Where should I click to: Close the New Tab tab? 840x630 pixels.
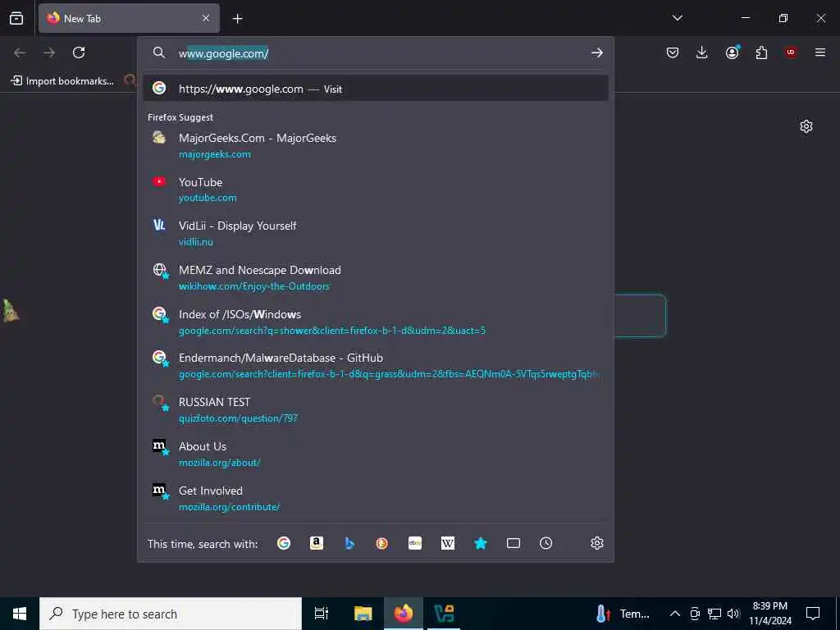(x=206, y=18)
